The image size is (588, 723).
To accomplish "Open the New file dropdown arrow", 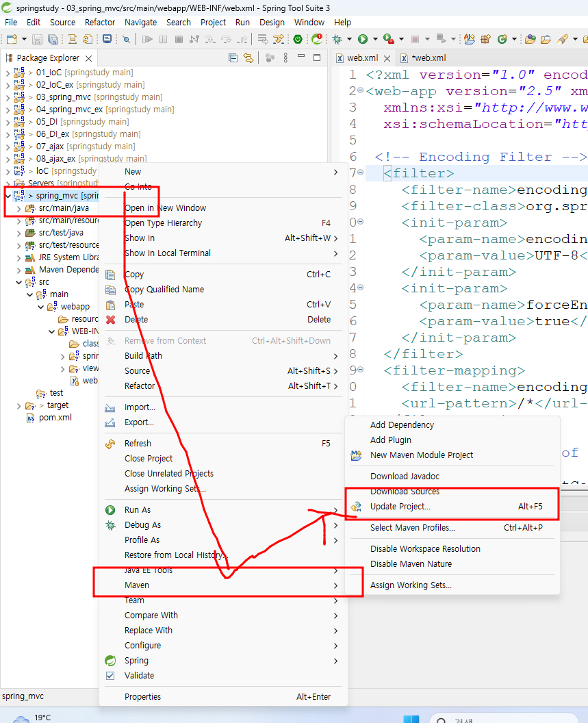I will 24,40.
